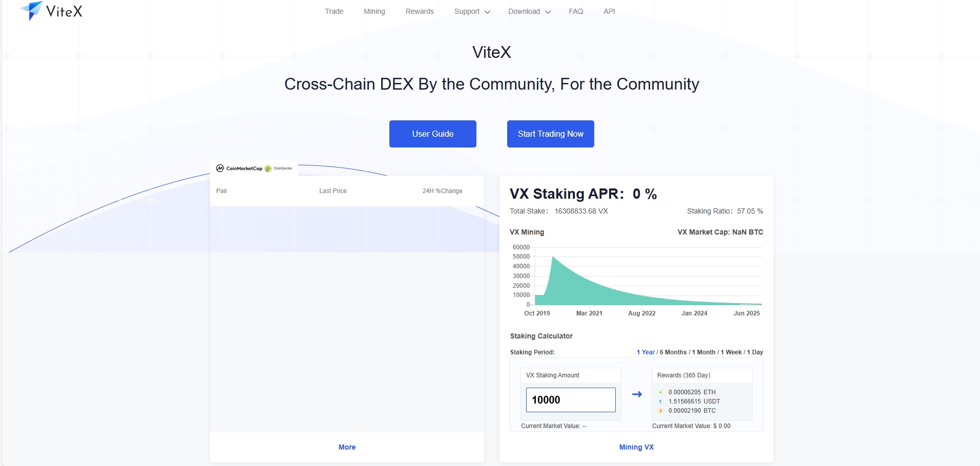Click the ETH reward coin icon
Viewport: 980px width, 466px height.
click(660, 392)
